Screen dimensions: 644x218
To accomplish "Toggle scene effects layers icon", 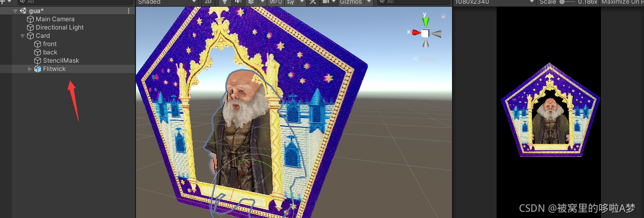I will tap(251, 2).
